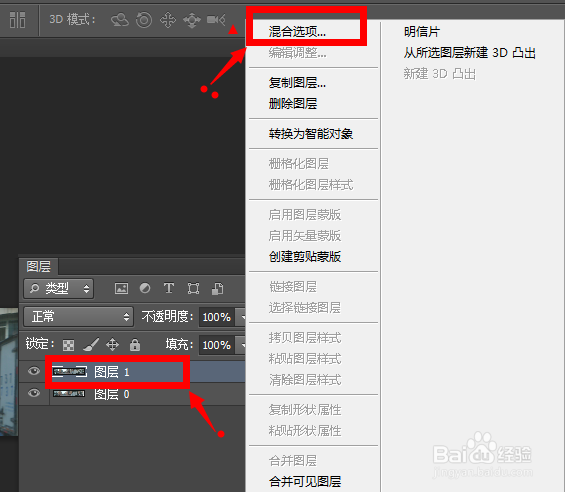This screenshot has height=492, width=565.
Task: Pick the 3D slide object icon
Action: coord(192,20)
